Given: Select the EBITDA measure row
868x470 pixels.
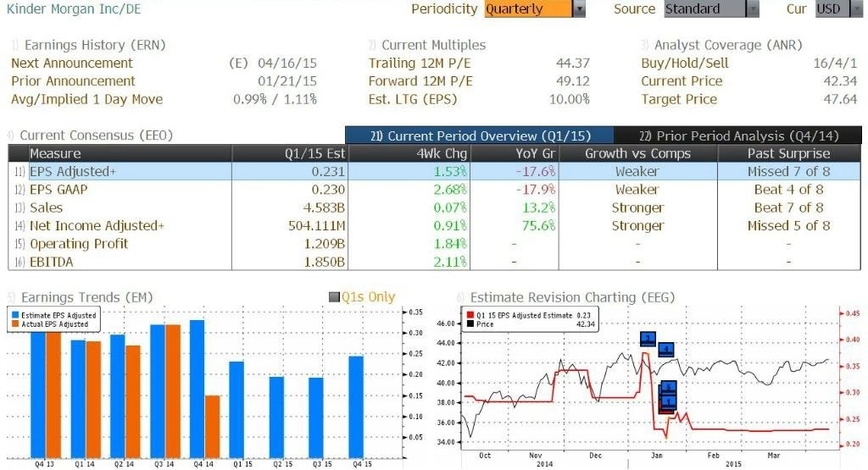Looking at the screenshot, I should (x=435, y=262).
